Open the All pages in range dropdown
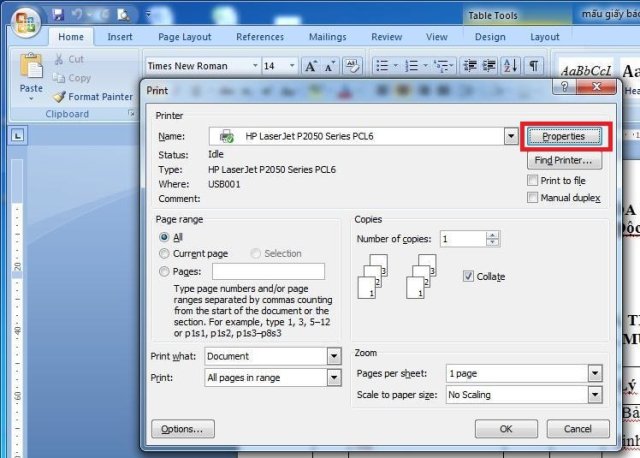640x458 pixels. tap(334, 378)
